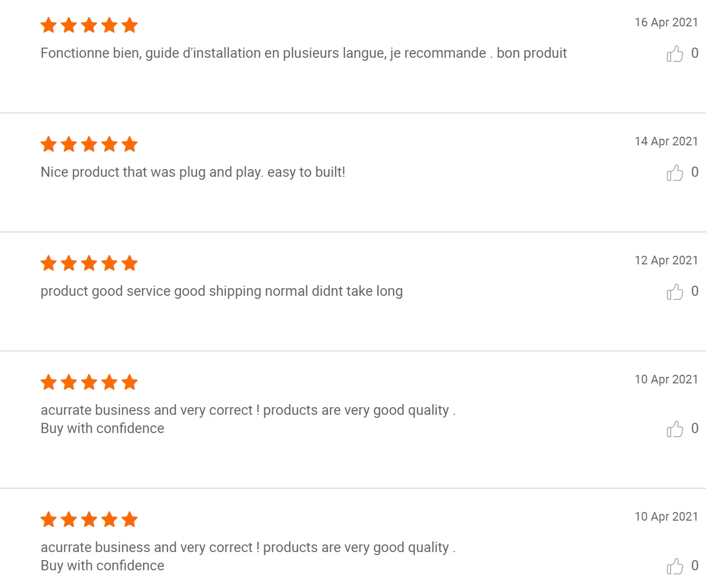Click the "16 Apr 2021" date
The height and width of the screenshot is (588, 706).
tap(666, 22)
